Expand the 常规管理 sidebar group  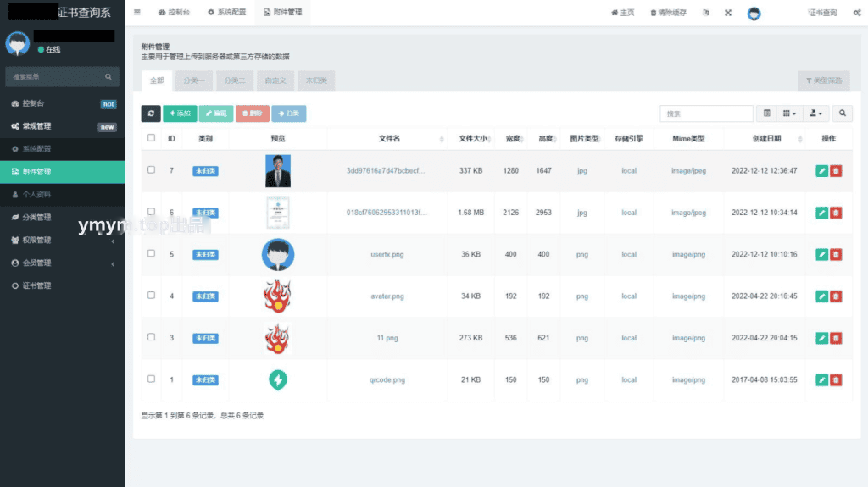[62, 126]
